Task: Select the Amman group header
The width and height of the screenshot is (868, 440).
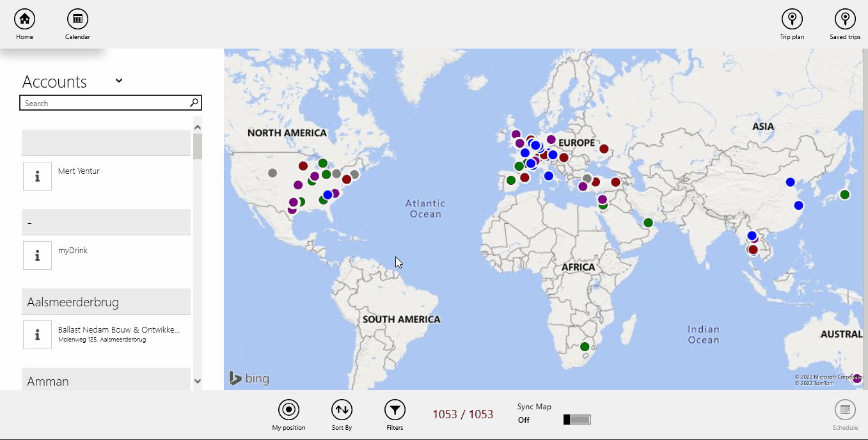Action: point(106,381)
